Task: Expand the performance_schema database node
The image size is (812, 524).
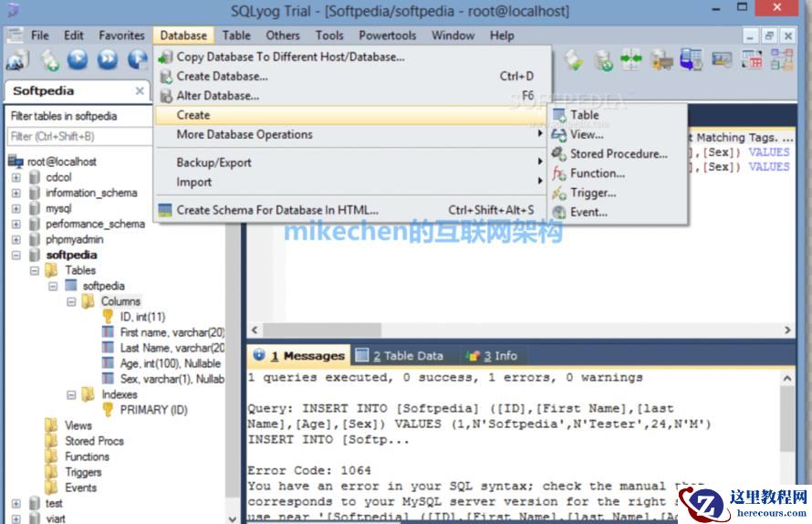Action: [x=16, y=225]
